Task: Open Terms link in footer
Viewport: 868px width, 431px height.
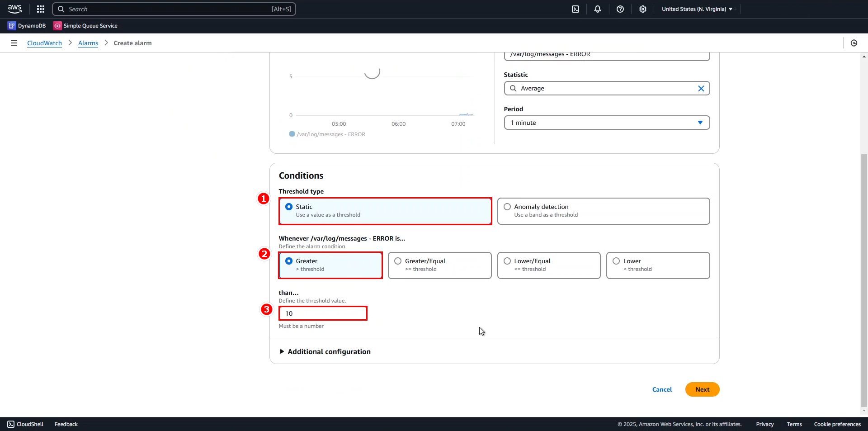Action: coord(794,424)
